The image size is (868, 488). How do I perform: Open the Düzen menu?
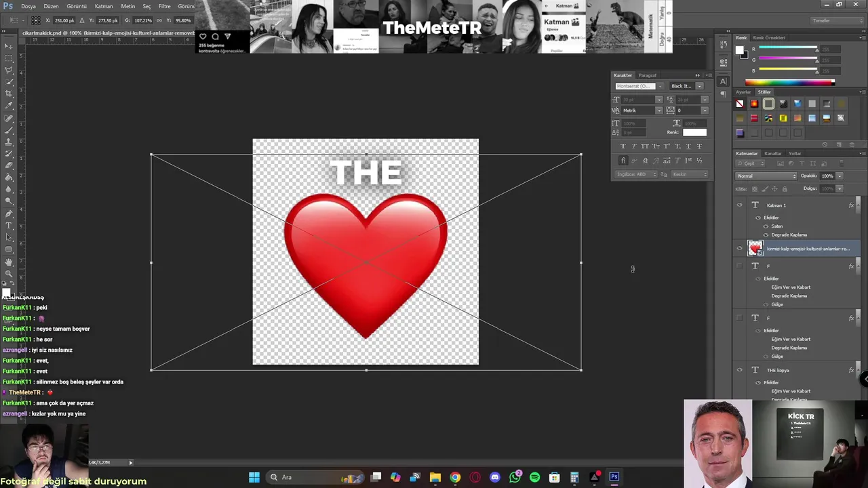tap(51, 6)
